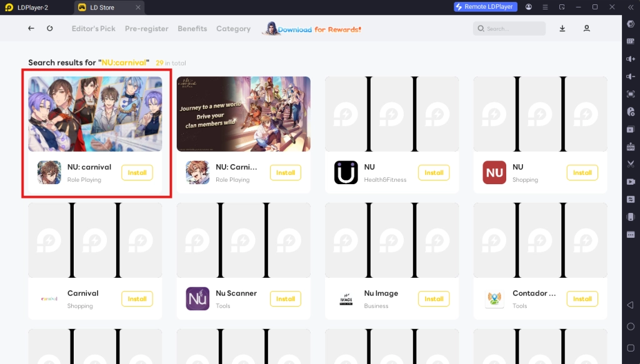Click the install APK icon
This screenshot has width=640, height=364.
[x=631, y=147]
